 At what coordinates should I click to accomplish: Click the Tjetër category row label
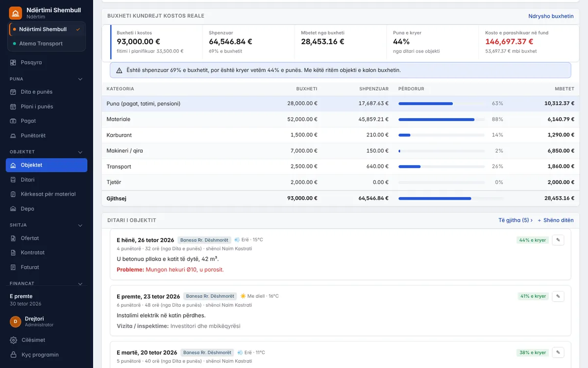(114, 183)
